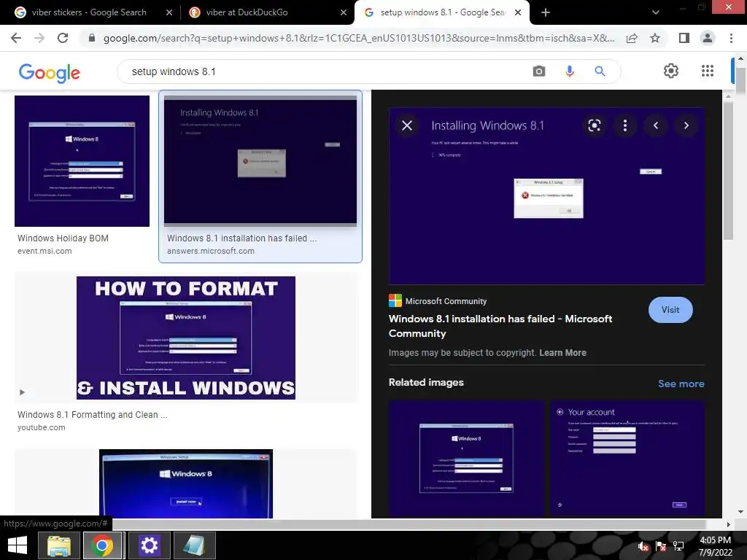
Task: Click answers.microsoft.com source text
Action: coord(211,251)
